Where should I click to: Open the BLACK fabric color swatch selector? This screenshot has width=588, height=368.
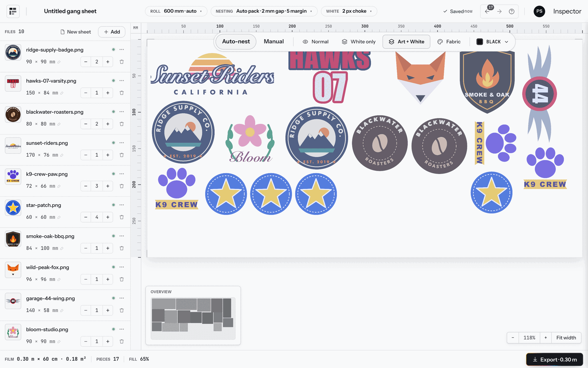pos(492,42)
